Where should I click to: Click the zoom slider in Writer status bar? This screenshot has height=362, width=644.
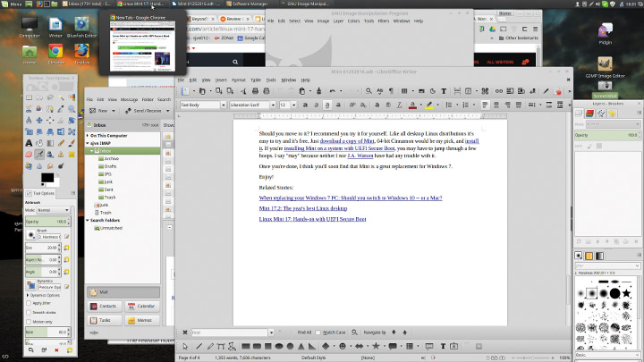coord(533,358)
